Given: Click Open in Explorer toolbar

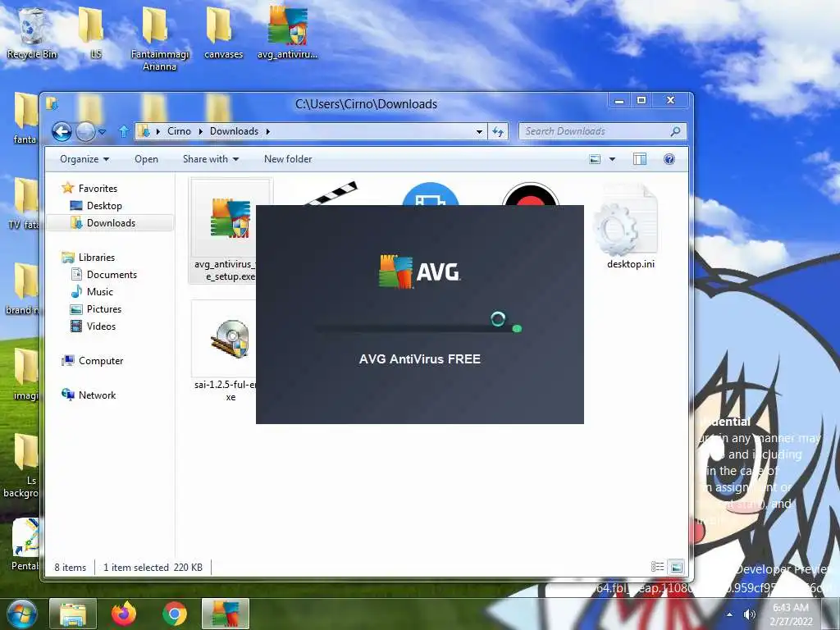Looking at the screenshot, I should pos(146,159).
